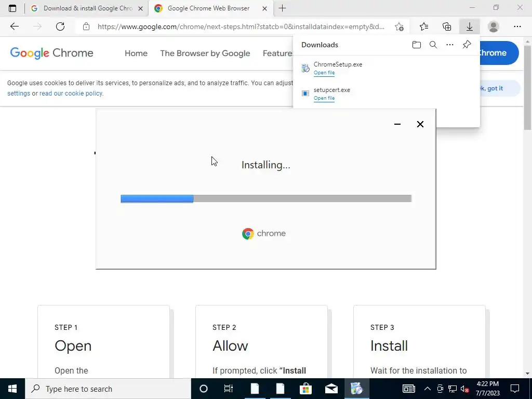Open the clock showing 4:22 PM

tap(487, 389)
